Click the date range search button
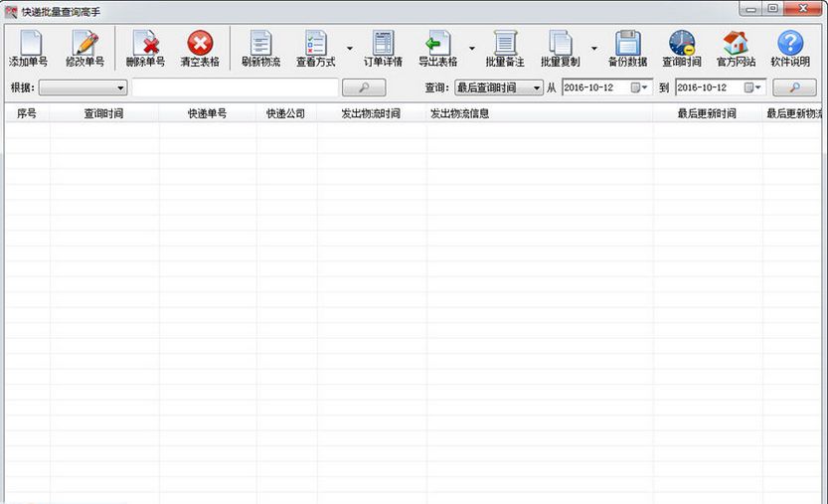 795,87
